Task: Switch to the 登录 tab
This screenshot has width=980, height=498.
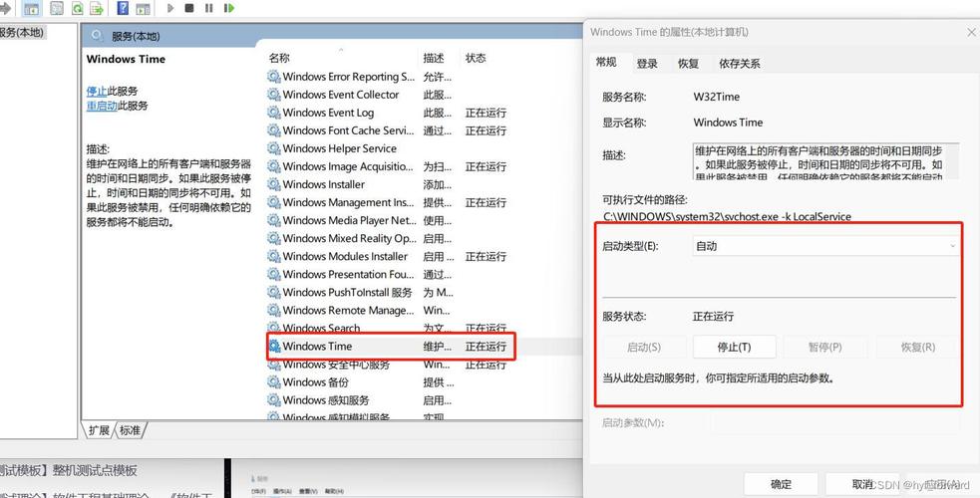Action: tap(647, 64)
